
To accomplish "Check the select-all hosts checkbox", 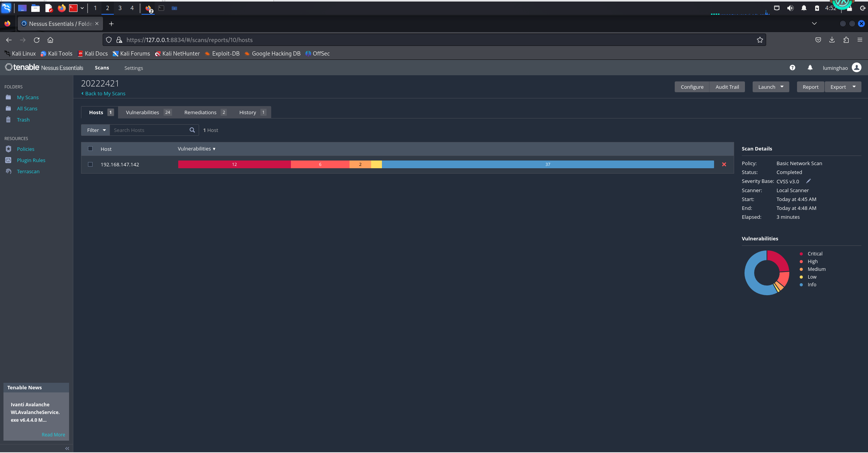I will (90, 149).
